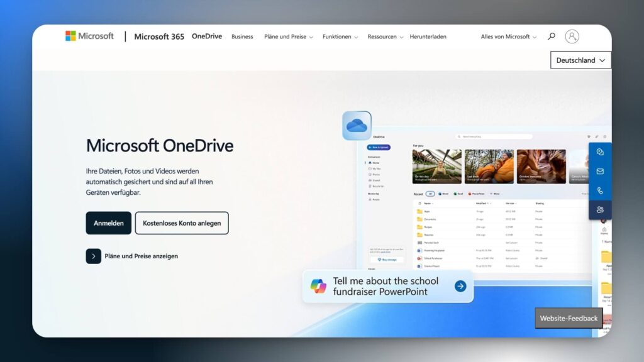Click Kostenloses Konto anlegen button
Viewport: 644px width, 362px height.
[x=182, y=223]
